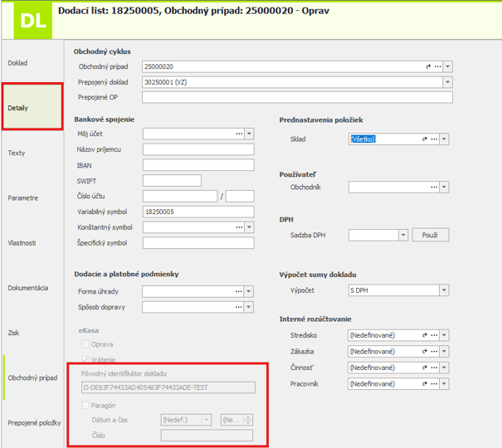Image resolution: width=502 pixels, height=448 pixels.
Task: Click the SWIFT input field
Action: pyautogui.click(x=172, y=181)
